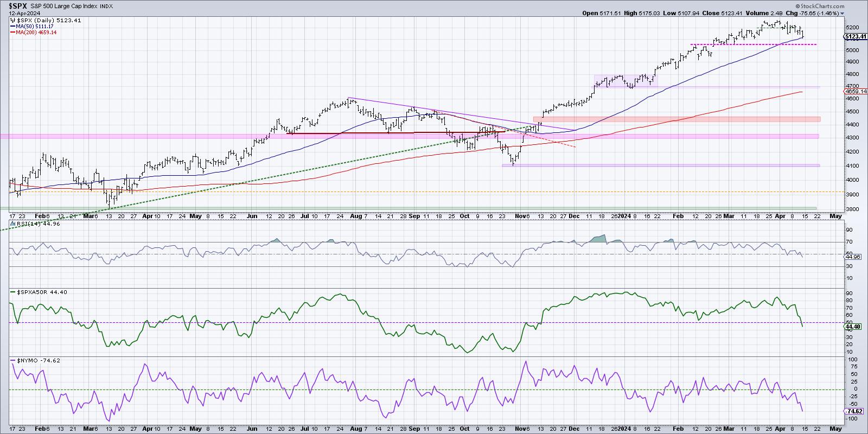Click the 2024 year marker on time axis
Image resolution: width=868 pixels, height=434 pixels.
[624, 215]
